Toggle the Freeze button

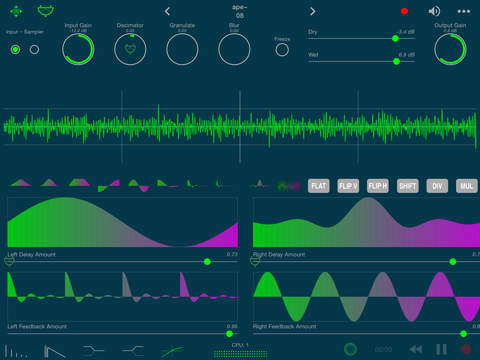pos(282,50)
